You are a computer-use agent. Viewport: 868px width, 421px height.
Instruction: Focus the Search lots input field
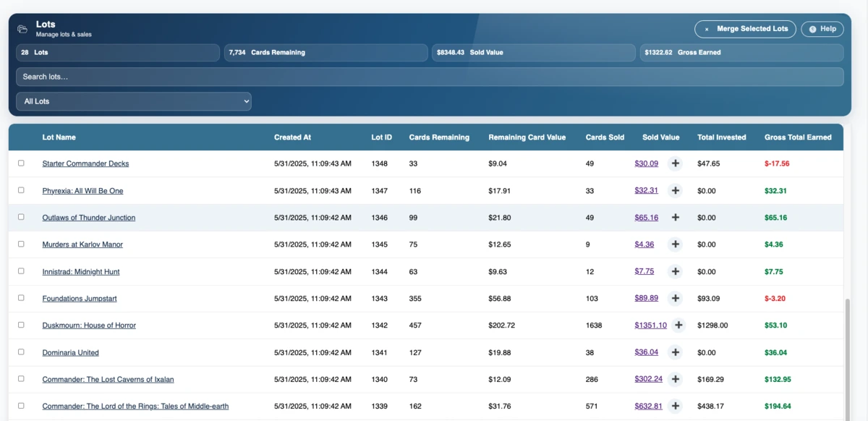[x=430, y=77]
